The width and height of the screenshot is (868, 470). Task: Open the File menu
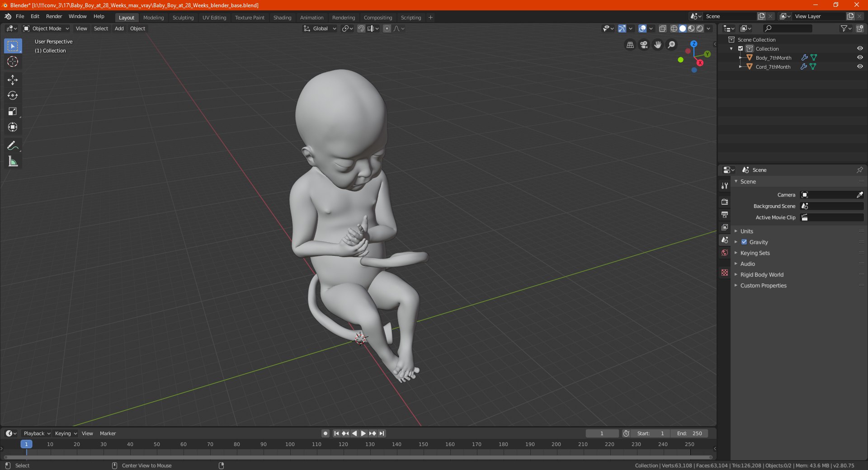coord(20,16)
